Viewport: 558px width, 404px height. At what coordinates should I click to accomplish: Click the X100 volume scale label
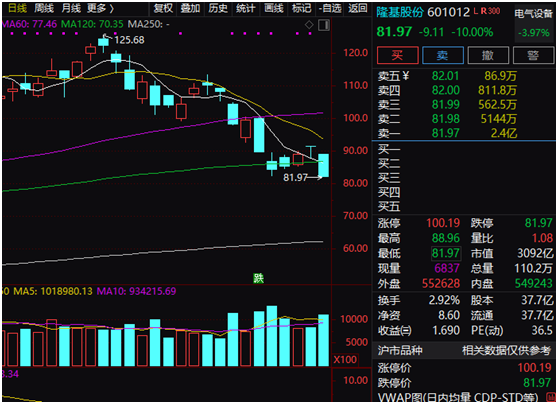click(344, 360)
